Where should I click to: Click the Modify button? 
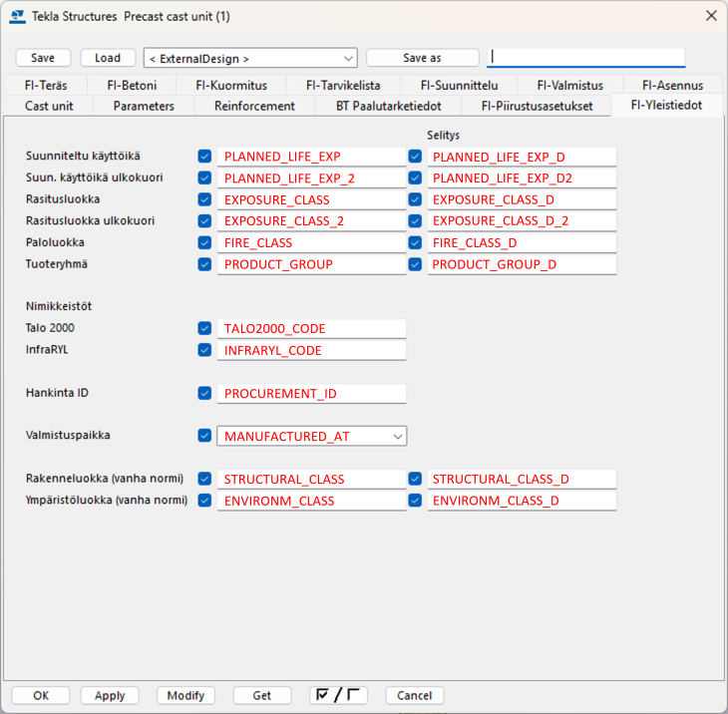185,695
